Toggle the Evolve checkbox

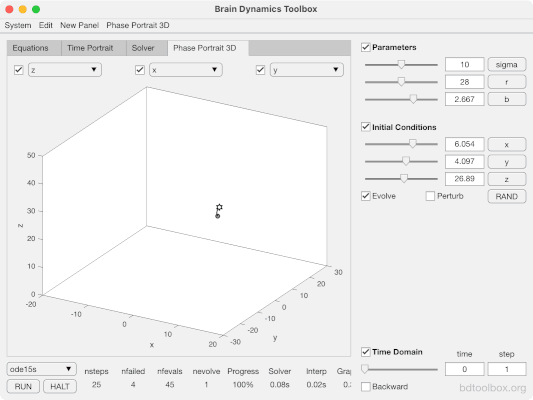tap(366, 196)
